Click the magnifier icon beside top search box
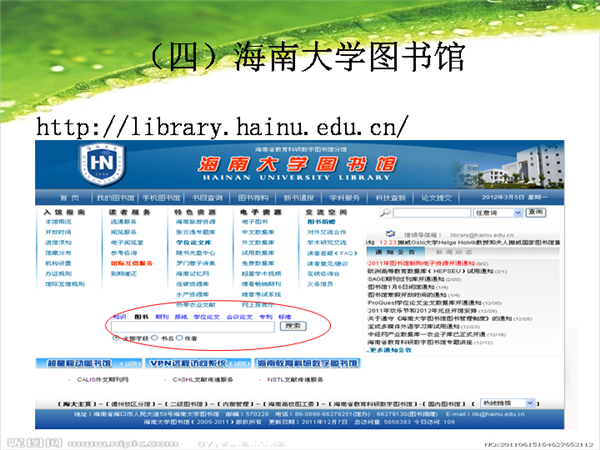This screenshot has height=450, width=600. pos(385,213)
